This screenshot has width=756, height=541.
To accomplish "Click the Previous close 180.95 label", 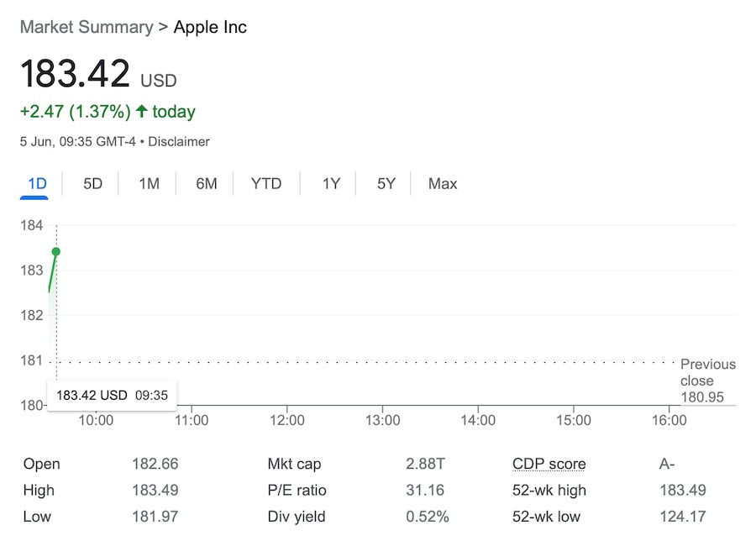I will point(707,381).
